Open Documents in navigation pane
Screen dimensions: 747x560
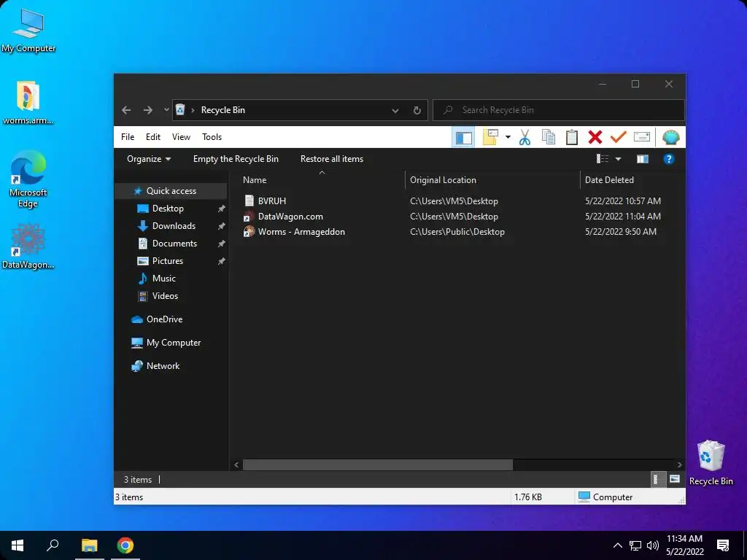pyautogui.click(x=174, y=244)
